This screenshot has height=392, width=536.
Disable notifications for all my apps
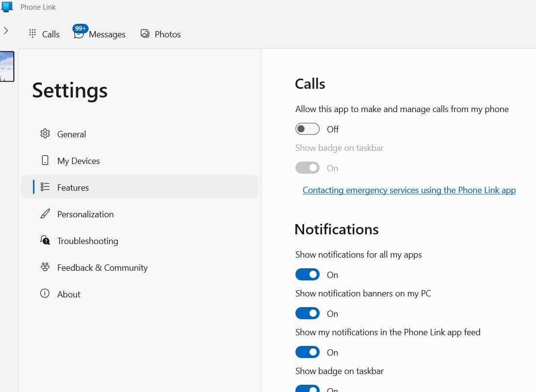[307, 274]
